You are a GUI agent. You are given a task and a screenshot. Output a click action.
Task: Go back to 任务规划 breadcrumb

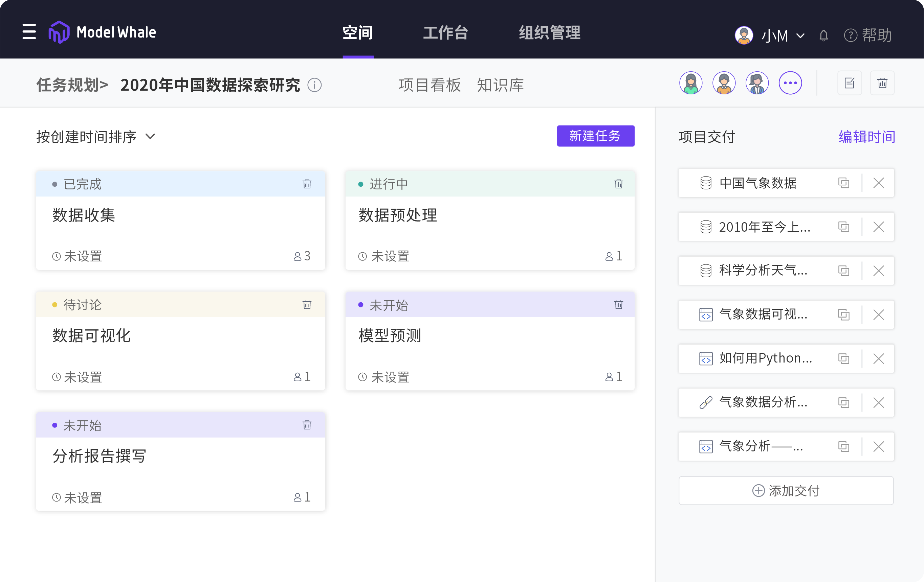pos(72,85)
